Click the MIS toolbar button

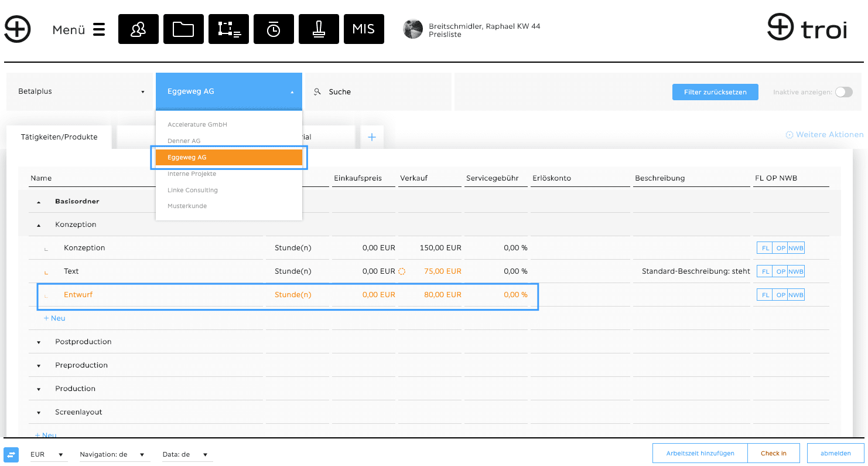[364, 29]
